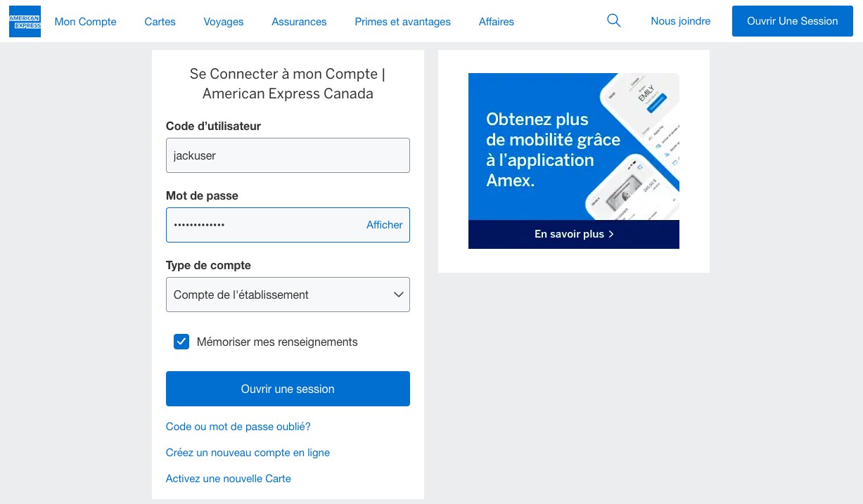Focus the Code d'utilisateur input field
The width and height of the screenshot is (863, 504).
288,155
